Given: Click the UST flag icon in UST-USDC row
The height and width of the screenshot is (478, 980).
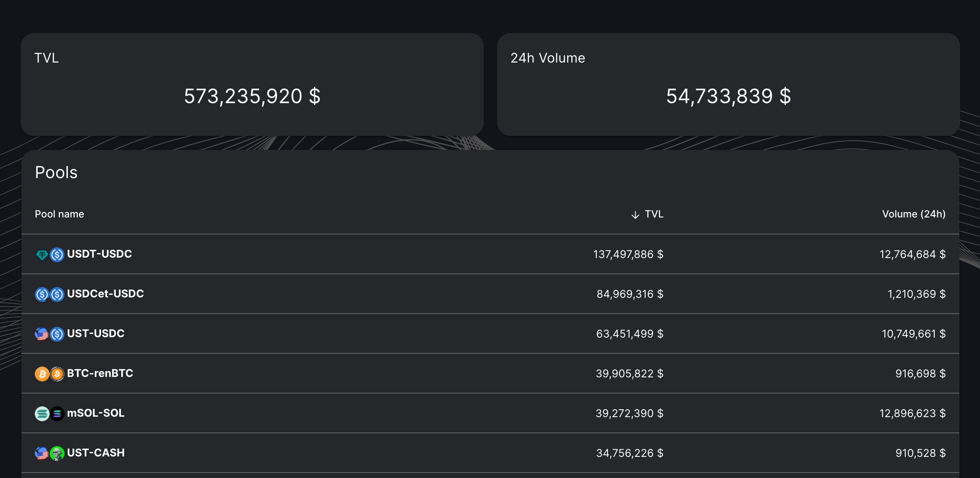Looking at the screenshot, I should [x=42, y=334].
